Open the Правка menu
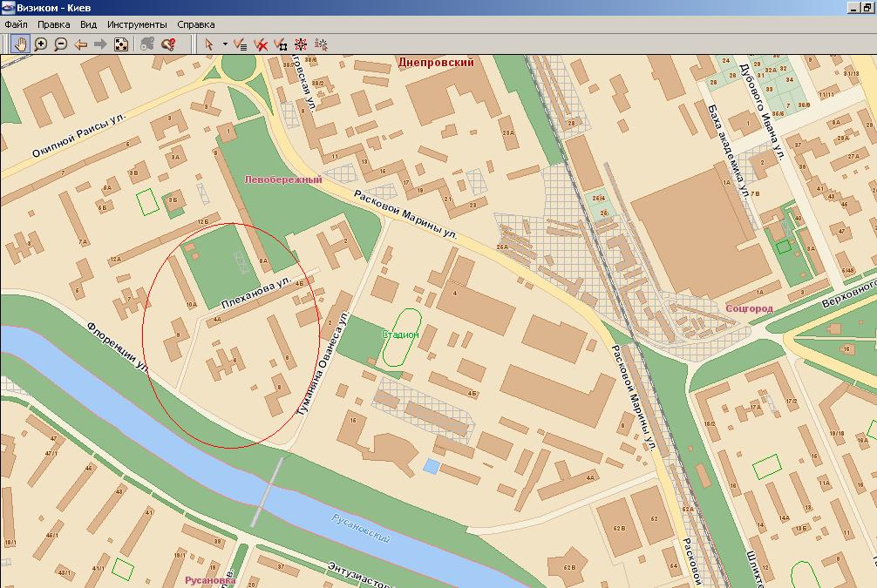The image size is (877, 588). 54,25
